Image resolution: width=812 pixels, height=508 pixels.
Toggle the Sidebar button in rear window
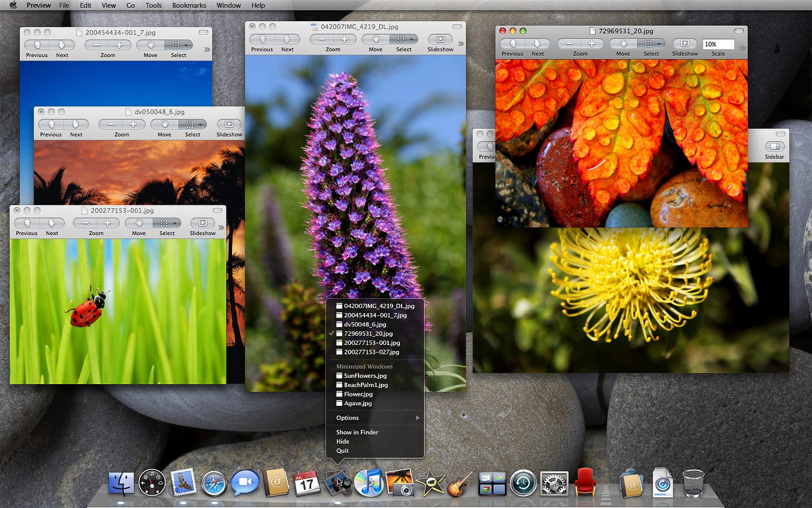774,147
